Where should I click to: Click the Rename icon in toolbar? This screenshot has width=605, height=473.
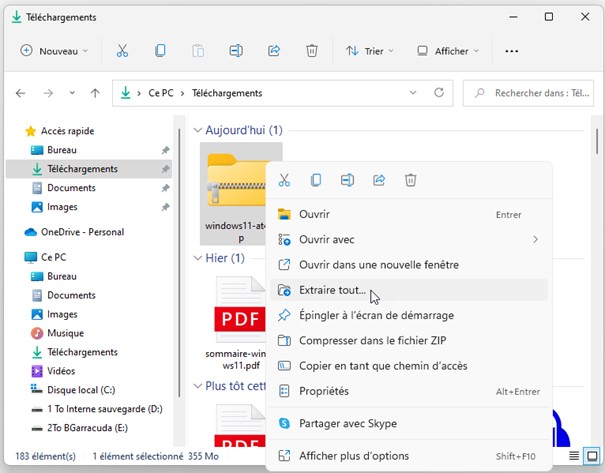(236, 51)
